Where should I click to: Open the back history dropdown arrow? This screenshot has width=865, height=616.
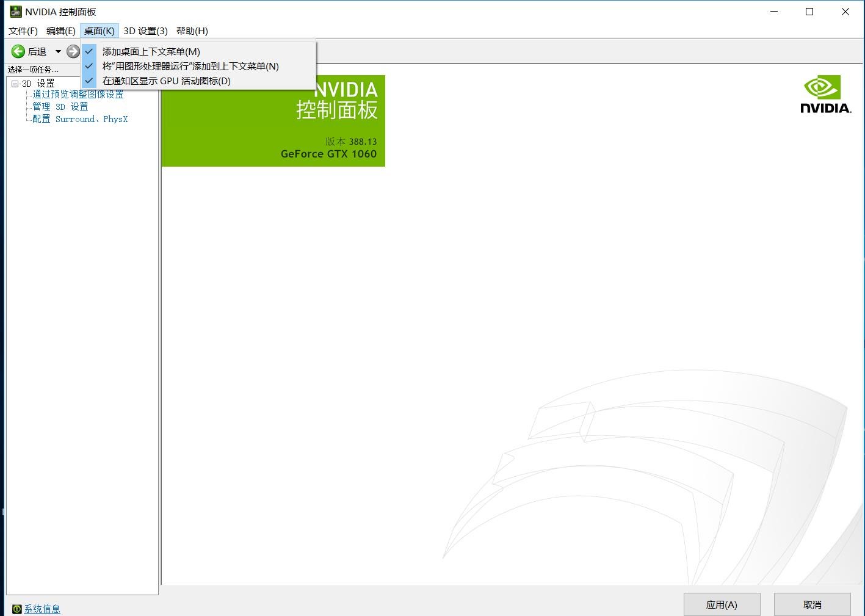(58, 52)
